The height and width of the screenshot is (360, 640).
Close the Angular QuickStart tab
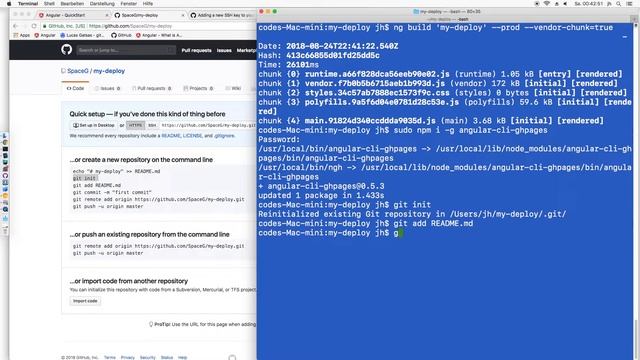(107, 15)
